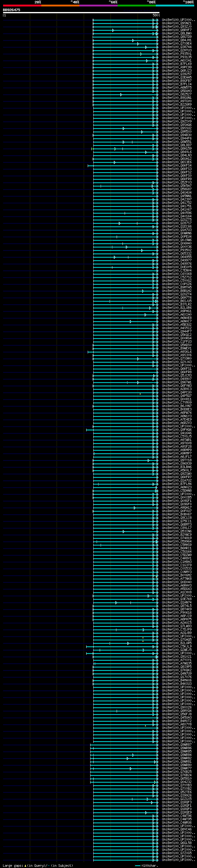This screenshot has width=197, height=868.
Task: Click the hit label UniRef100_A9TGV0
Action: coord(177,101)
